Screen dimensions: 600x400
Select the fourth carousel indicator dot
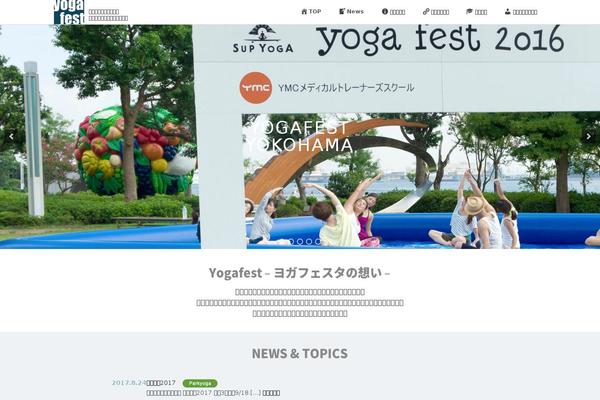point(318,242)
